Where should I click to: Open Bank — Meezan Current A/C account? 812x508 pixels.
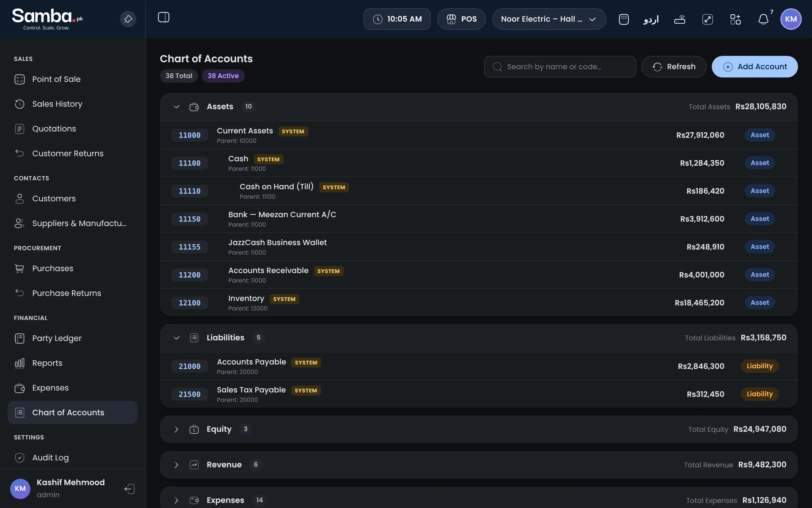point(478,219)
